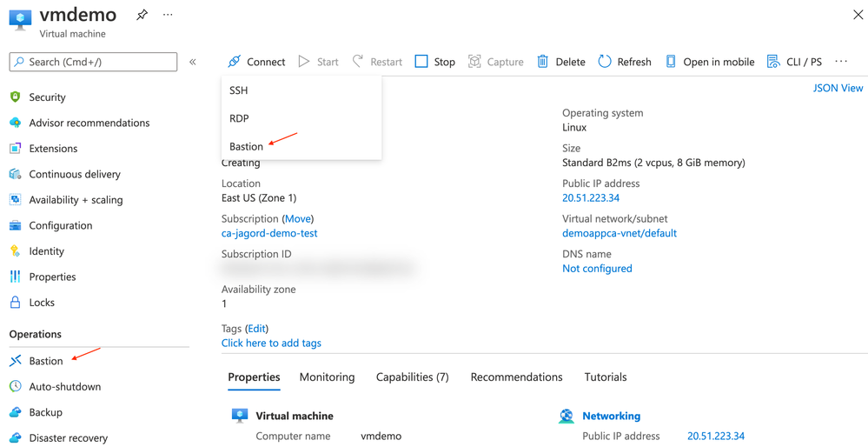Refresh the VM overview

point(625,62)
